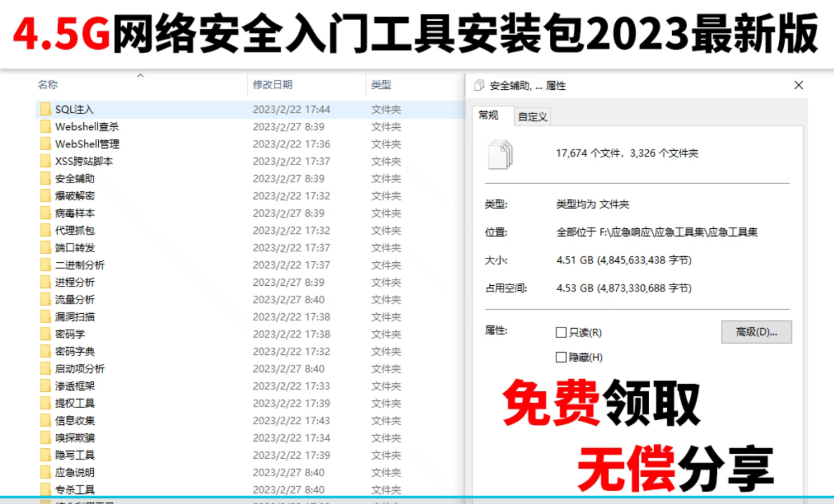Click the title bar icon of the properties dialog
The width and height of the screenshot is (834, 504).
point(479,85)
